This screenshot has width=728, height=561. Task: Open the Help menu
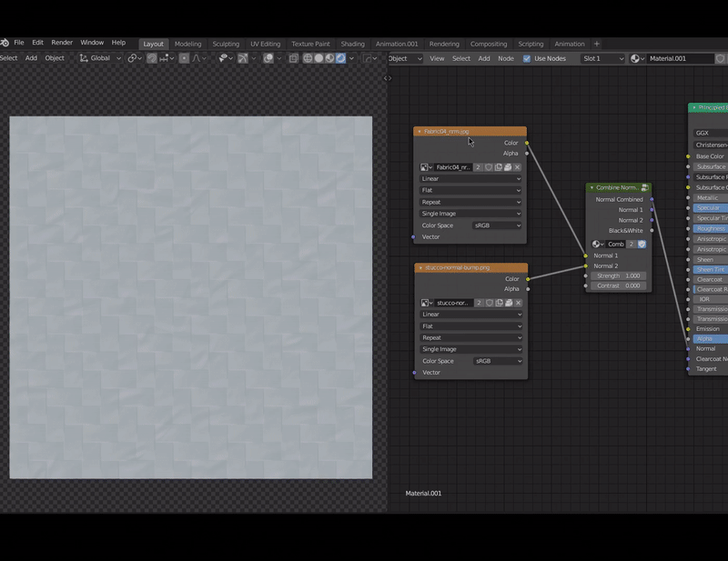pos(118,43)
